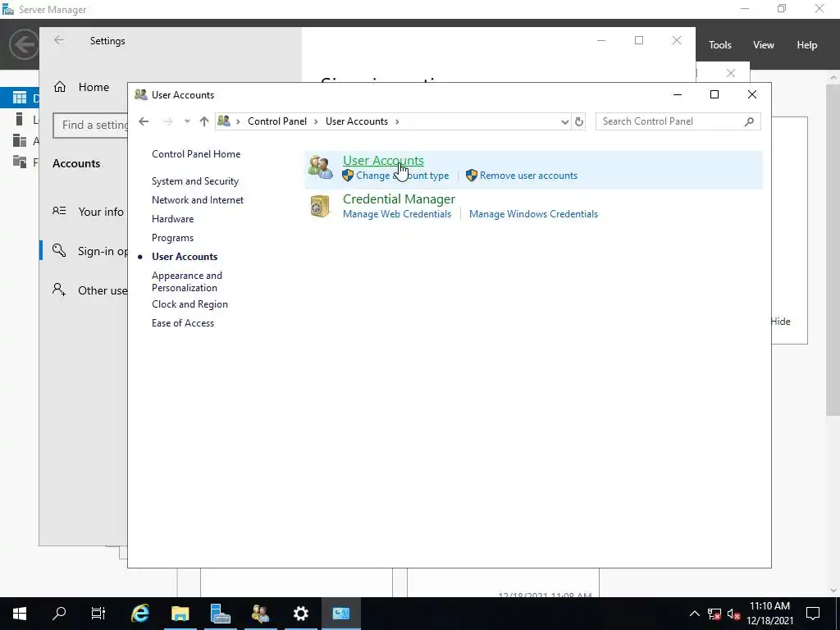The height and width of the screenshot is (630, 840).
Task: Click the shield icon beside Remove user accounts
Action: 472,176
